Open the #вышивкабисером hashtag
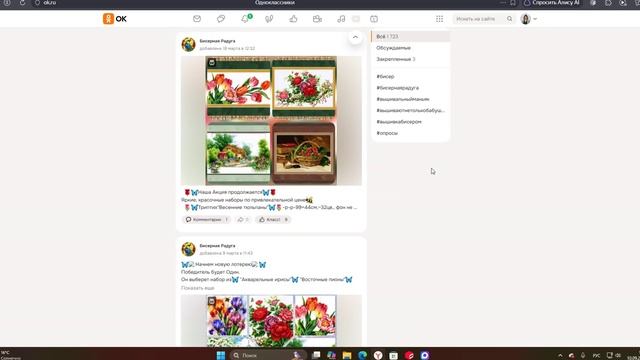 [399, 122]
